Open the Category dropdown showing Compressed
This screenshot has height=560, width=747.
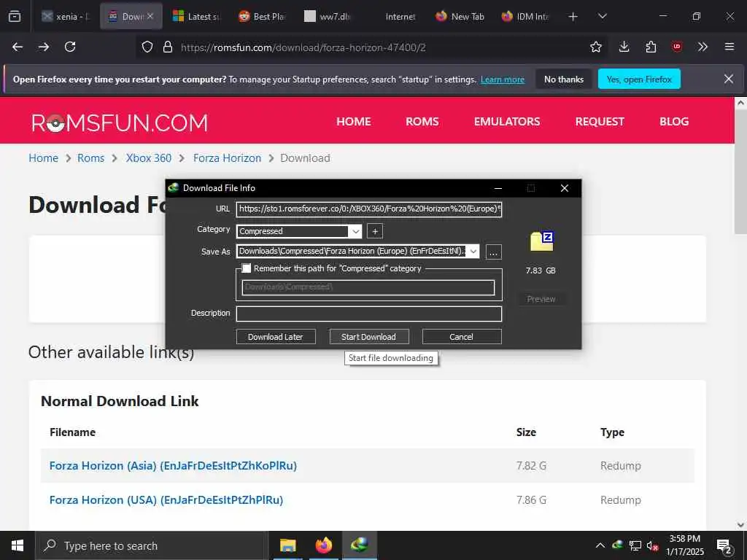pyautogui.click(x=355, y=231)
